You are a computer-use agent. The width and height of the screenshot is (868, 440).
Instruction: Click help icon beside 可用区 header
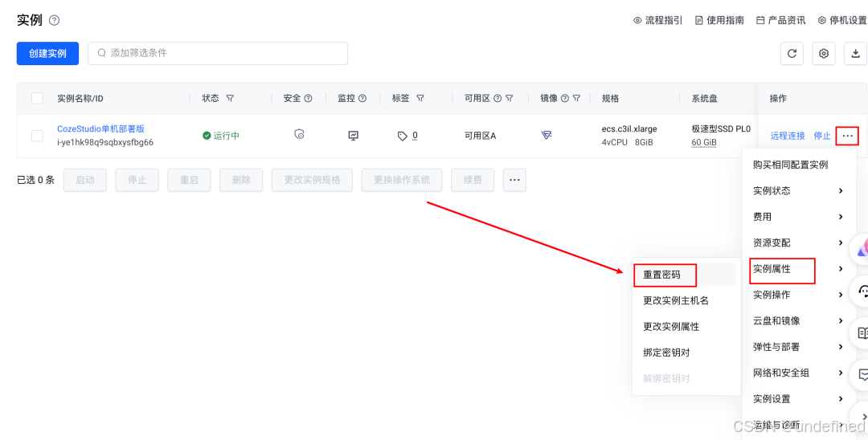(497, 99)
